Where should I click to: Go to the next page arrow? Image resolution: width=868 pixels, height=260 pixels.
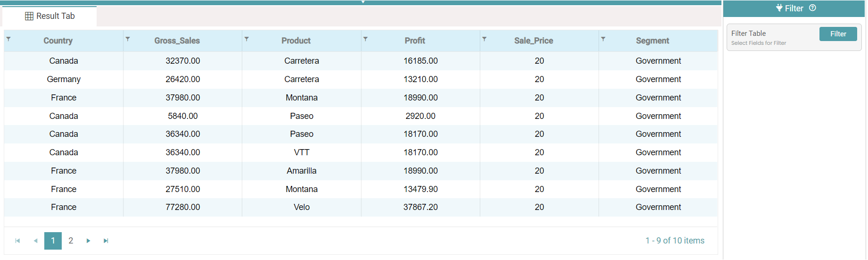coord(88,241)
